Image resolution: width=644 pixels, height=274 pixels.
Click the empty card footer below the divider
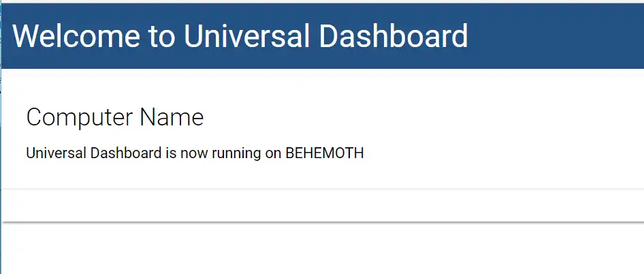tap(323, 205)
